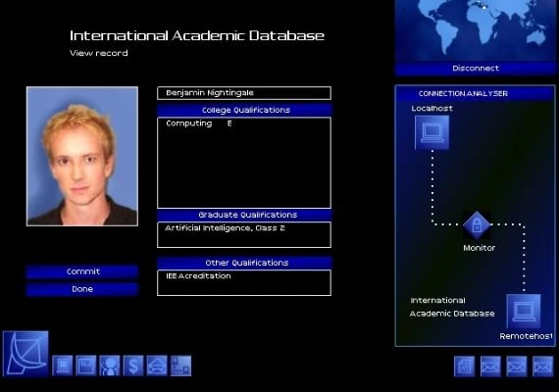Image resolution: width=559 pixels, height=392 pixels.
Task: Click the College Qualifications header
Action: (x=244, y=110)
